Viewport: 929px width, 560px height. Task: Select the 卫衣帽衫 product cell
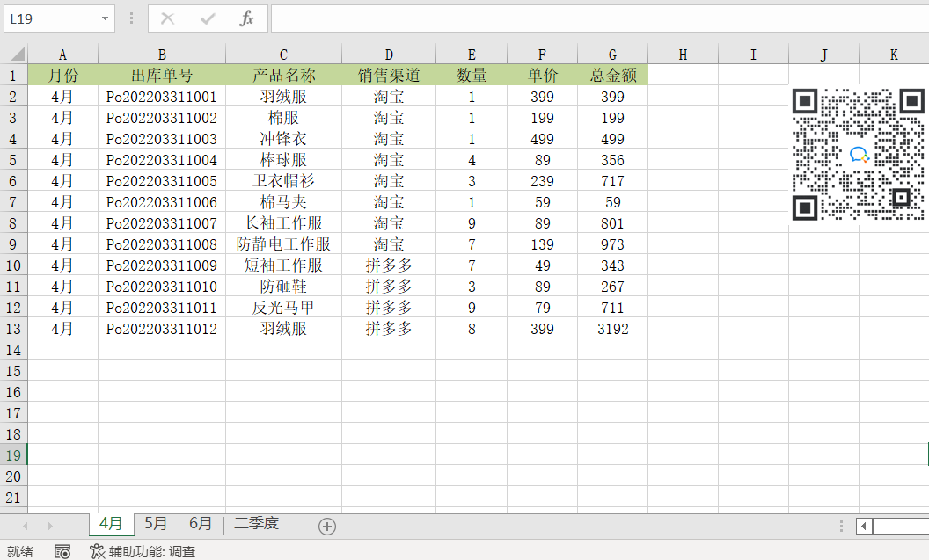click(284, 181)
